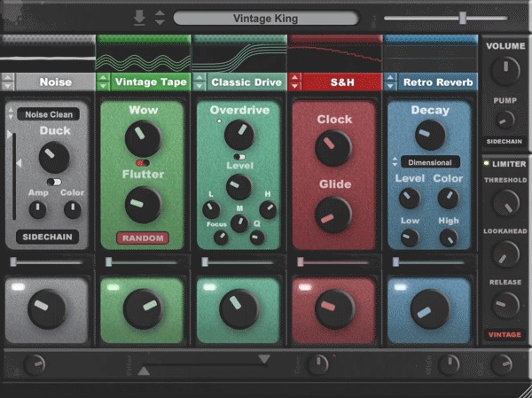Click the Wow knob

[x=143, y=138]
